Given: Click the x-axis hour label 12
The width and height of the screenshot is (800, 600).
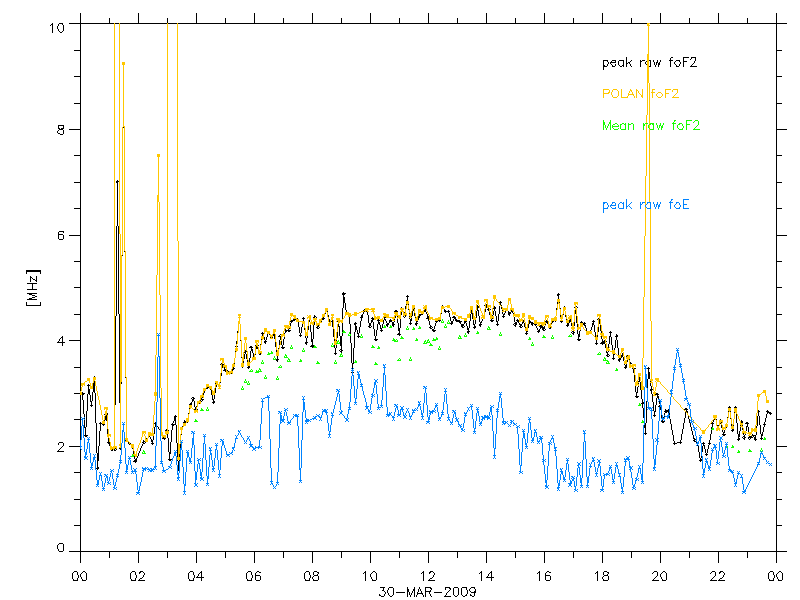Looking at the screenshot, I should (428, 577).
